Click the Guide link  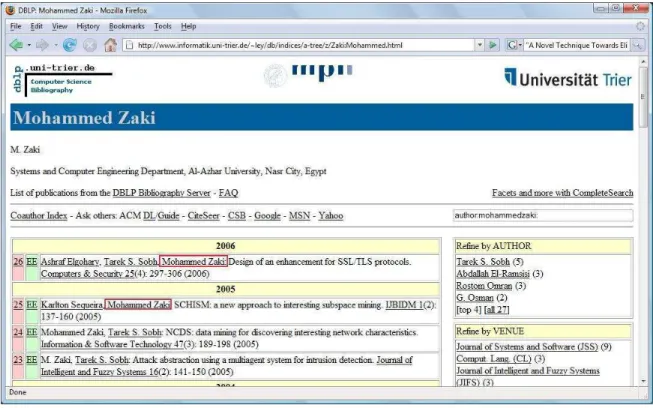click(x=169, y=216)
